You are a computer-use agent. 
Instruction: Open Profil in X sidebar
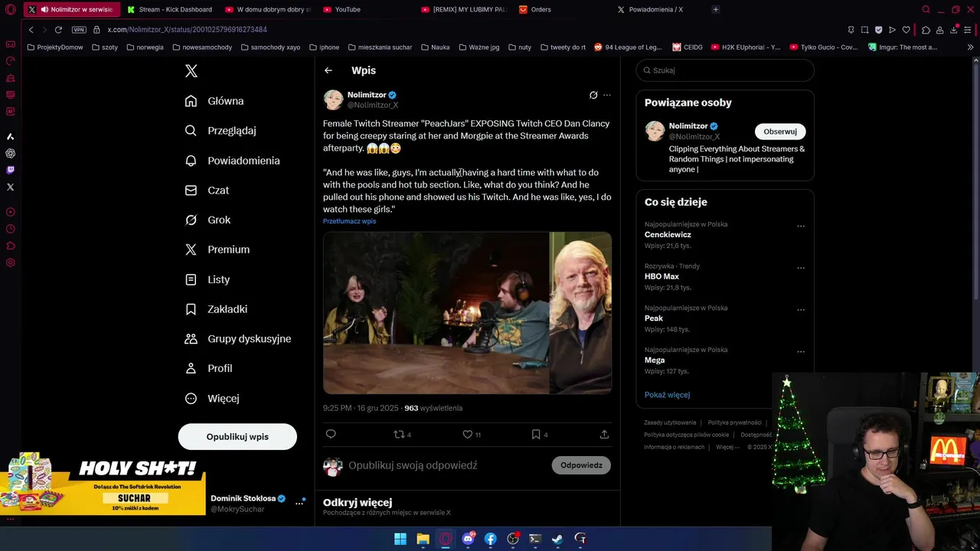pyautogui.click(x=208, y=368)
